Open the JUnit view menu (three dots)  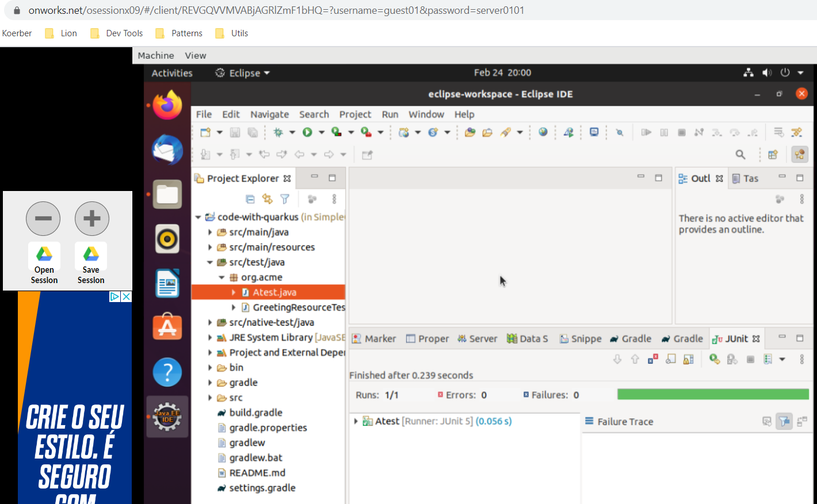(x=801, y=359)
